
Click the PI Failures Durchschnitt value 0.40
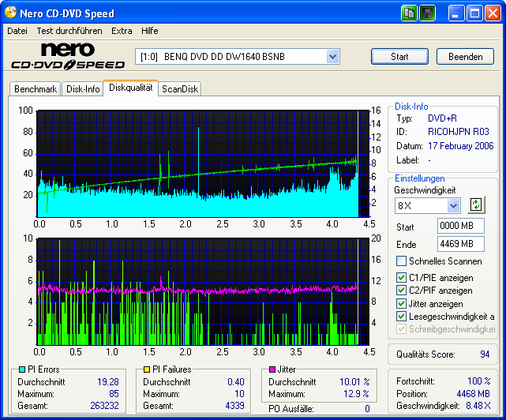236,382
